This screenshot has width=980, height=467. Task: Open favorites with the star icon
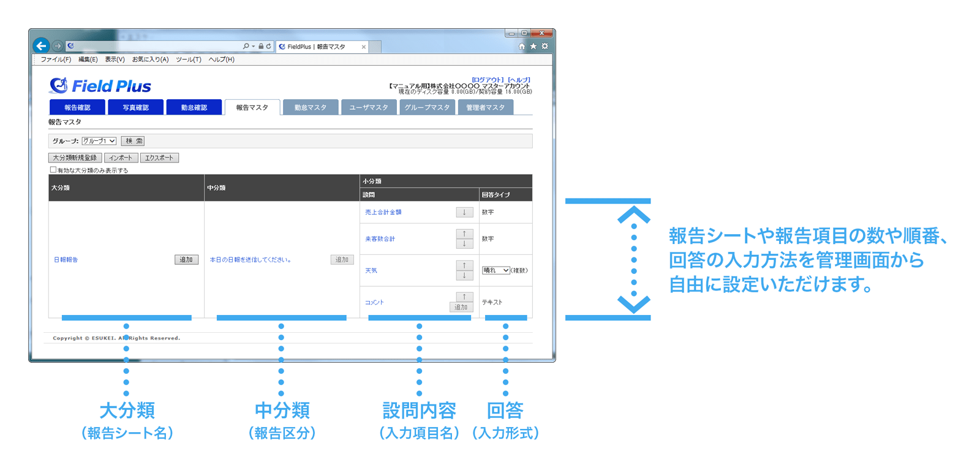(x=533, y=46)
